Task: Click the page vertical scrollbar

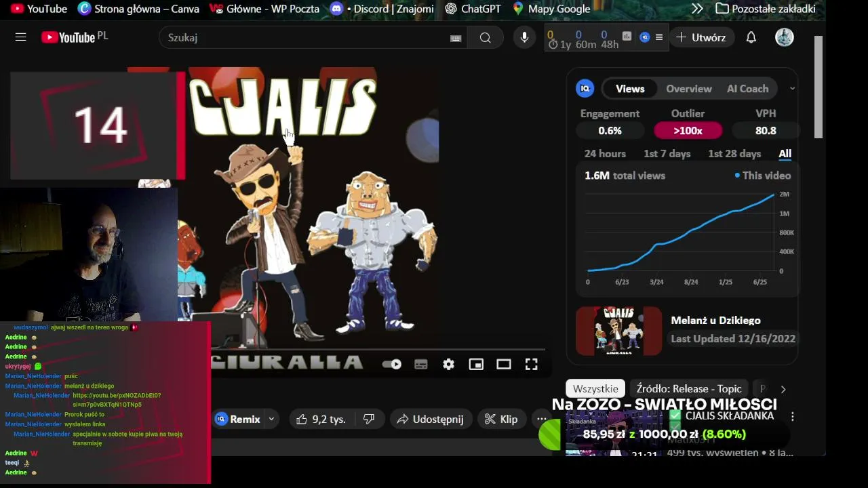Action: [818, 87]
